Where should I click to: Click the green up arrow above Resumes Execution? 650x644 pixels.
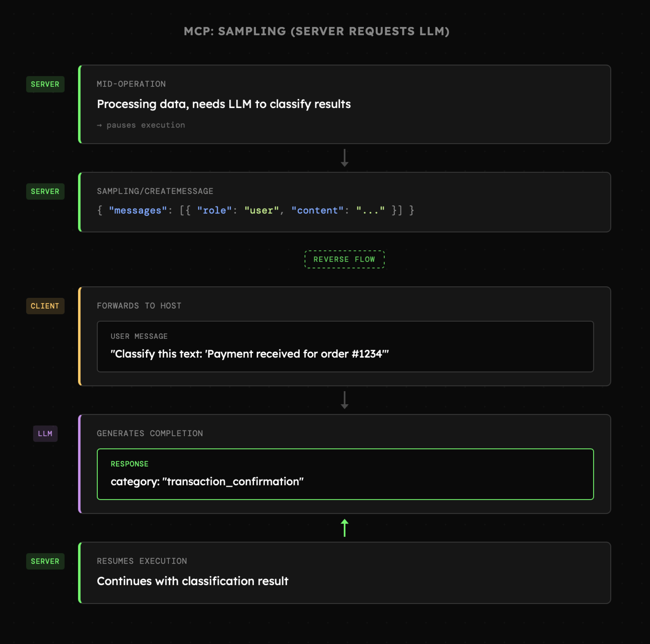pyautogui.click(x=344, y=528)
